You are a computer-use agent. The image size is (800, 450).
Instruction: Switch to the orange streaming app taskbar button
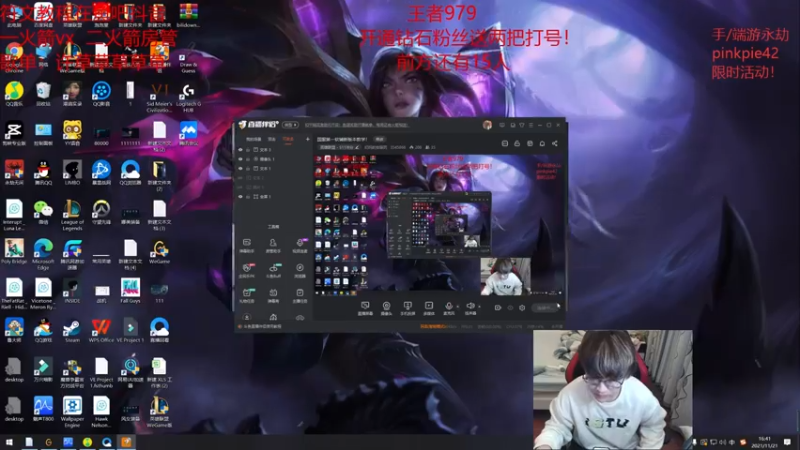coord(126,442)
